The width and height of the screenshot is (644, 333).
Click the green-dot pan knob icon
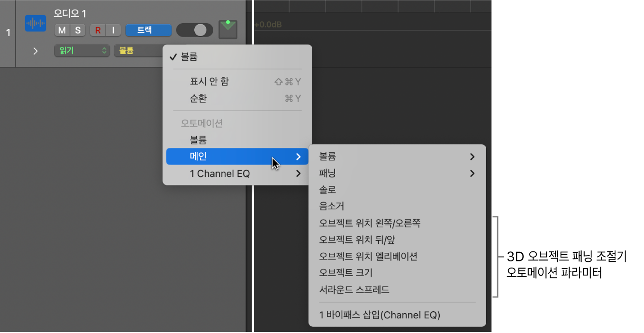click(x=227, y=29)
